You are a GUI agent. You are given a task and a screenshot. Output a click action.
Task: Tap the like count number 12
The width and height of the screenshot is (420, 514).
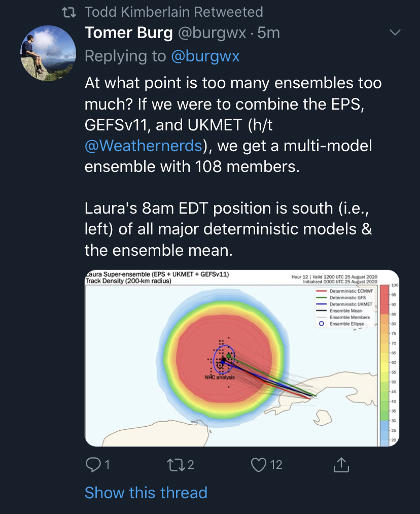[276, 464]
